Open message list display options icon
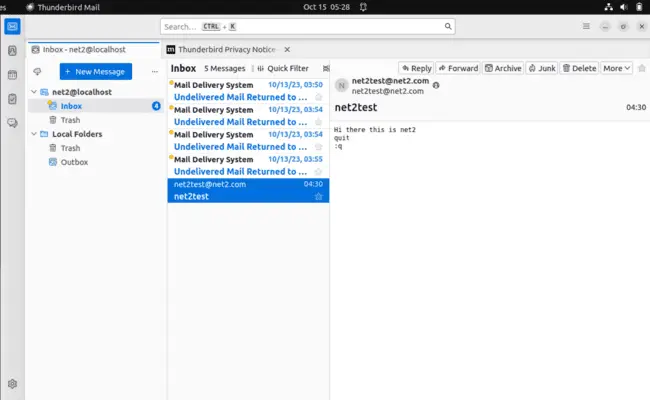650x400 pixels. pyautogui.click(x=326, y=68)
